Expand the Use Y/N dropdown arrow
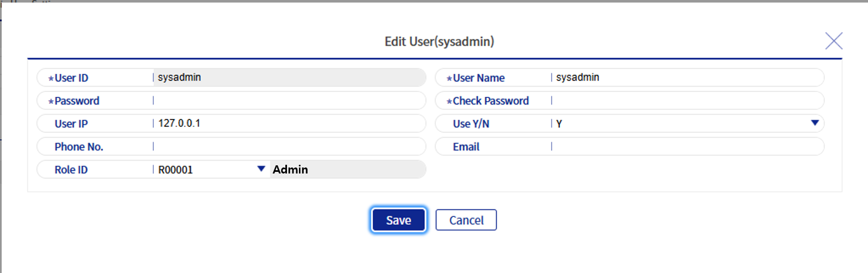The width and height of the screenshot is (868, 273). (814, 123)
